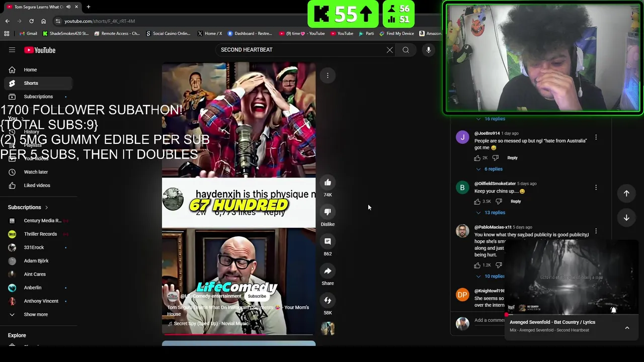Open the Parti bookmark
Viewport: 644px width, 362px height.
coord(366,34)
